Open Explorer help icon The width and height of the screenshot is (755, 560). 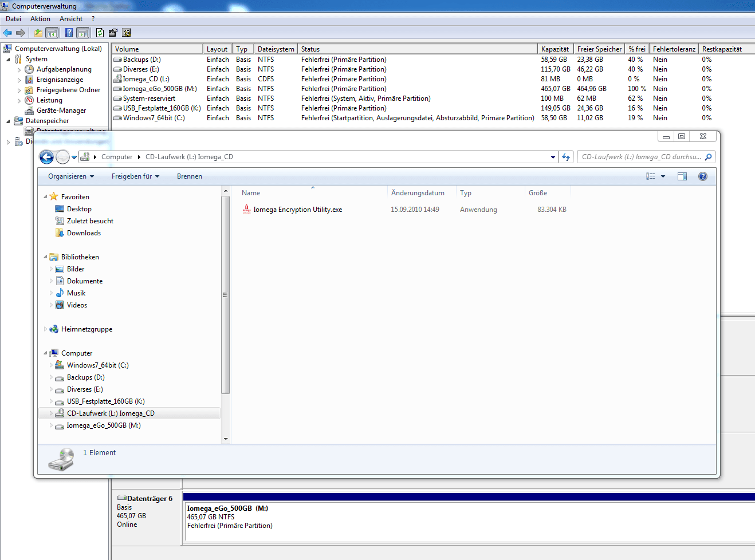(703, 176)
